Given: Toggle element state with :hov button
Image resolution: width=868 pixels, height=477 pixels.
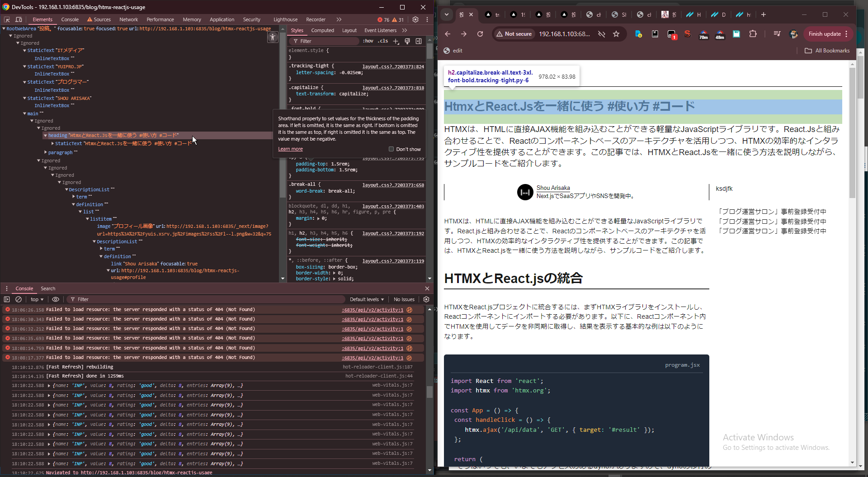Looking at the screenshot, I should 368,41.
